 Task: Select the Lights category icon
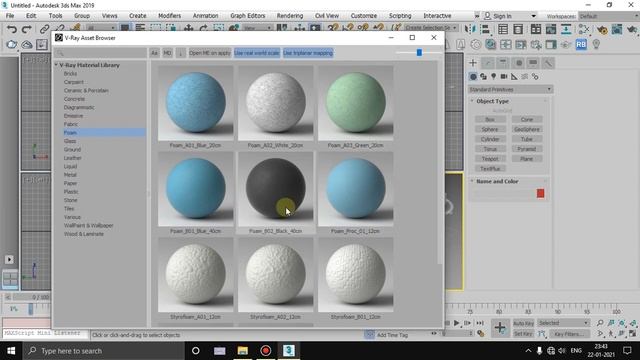pyautogui.click(x=493, y=76)
